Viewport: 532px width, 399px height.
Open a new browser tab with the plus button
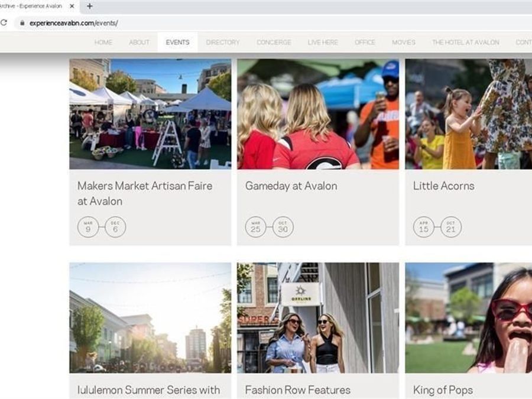[x=90, y=6]
